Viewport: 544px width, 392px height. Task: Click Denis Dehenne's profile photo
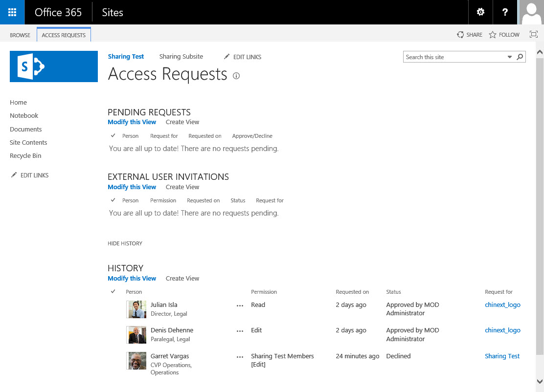point(136,335)
